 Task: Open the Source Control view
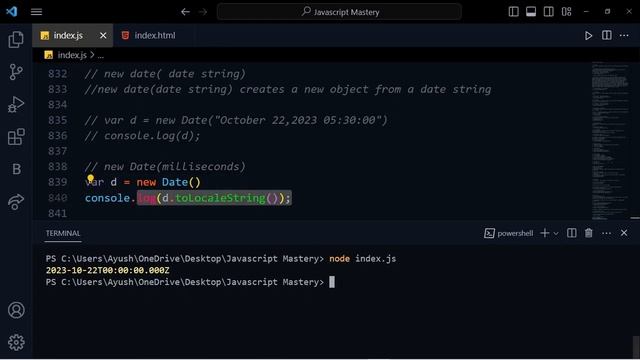(x=16, y=72)
